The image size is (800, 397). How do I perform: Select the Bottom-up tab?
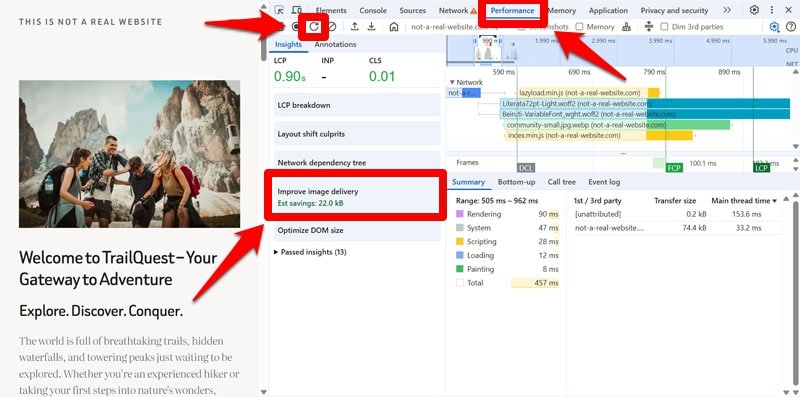coord(516,182)
